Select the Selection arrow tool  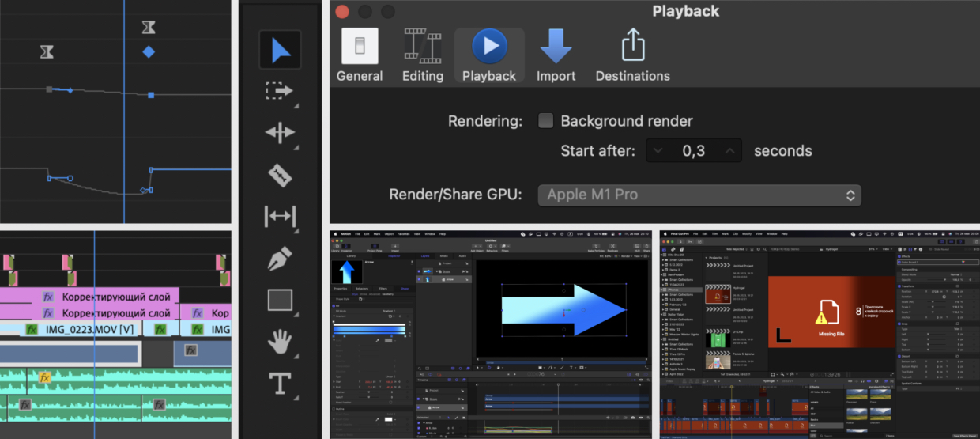point(280,50)
